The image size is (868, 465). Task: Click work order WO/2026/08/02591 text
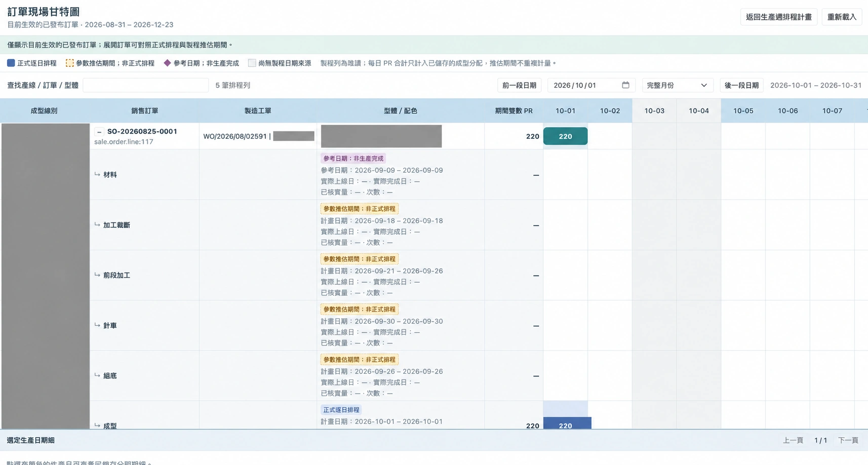point(235,136)
